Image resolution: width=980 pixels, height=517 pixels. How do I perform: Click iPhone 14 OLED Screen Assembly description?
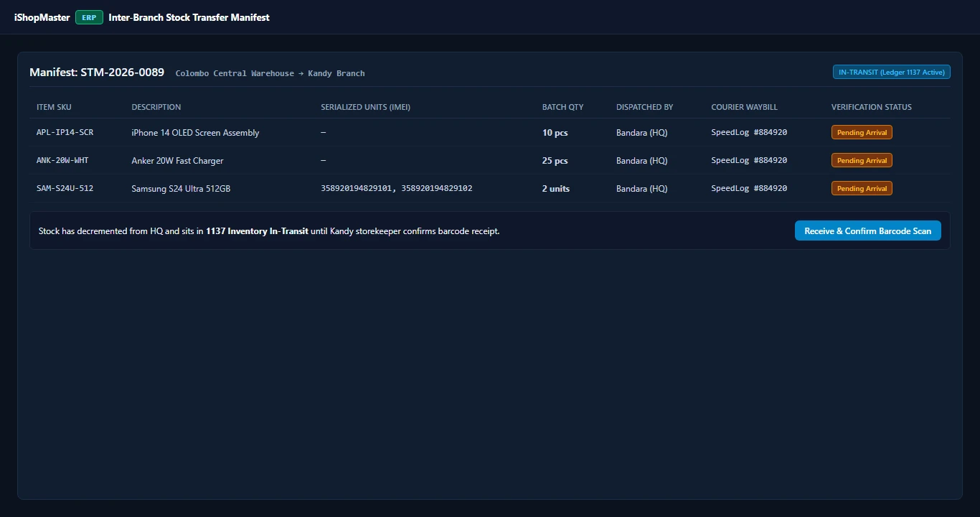(x=196, y=133)
